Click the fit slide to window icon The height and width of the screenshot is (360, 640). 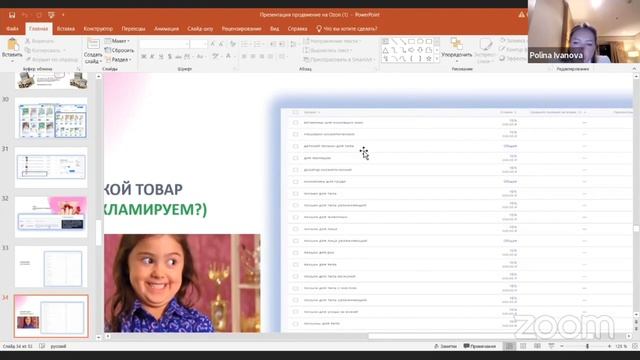[635, 346]
